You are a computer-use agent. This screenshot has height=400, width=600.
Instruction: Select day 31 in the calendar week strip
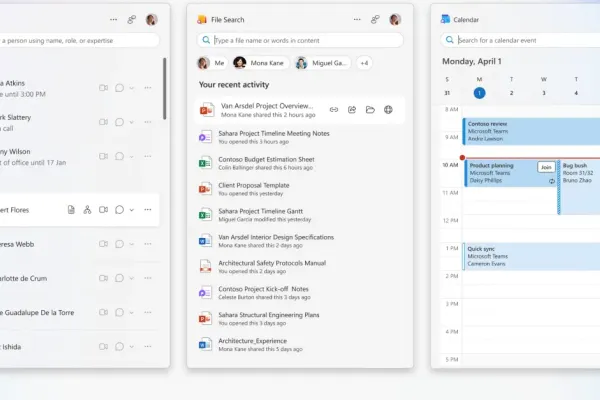point(447,93)
